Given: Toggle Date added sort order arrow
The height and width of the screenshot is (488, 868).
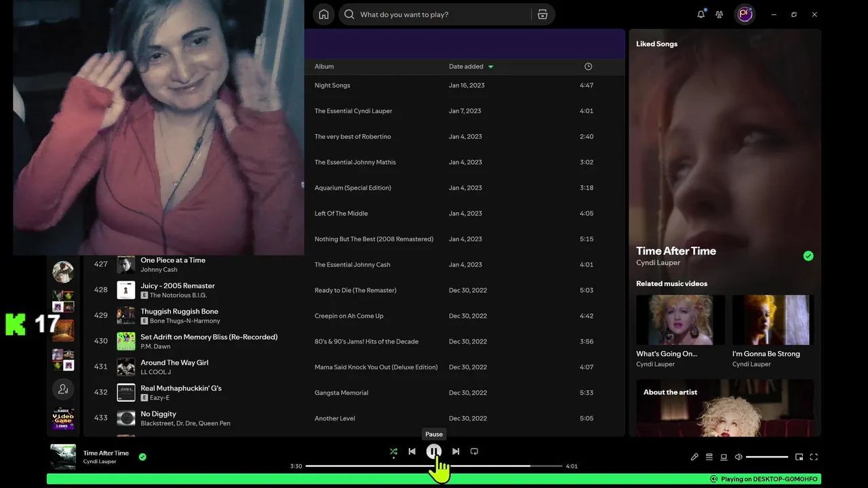Looking at the screenshot, I should (491, 66).
